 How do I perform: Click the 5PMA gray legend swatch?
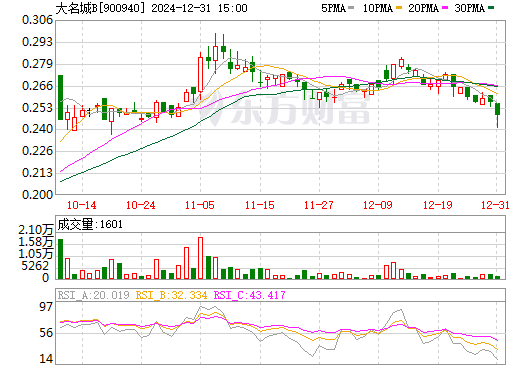click(x=351, y=8)
